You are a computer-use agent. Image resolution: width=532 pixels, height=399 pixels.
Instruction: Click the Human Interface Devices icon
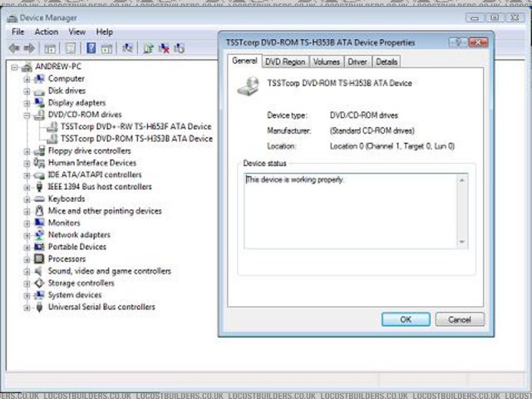(x=39, y=163)
